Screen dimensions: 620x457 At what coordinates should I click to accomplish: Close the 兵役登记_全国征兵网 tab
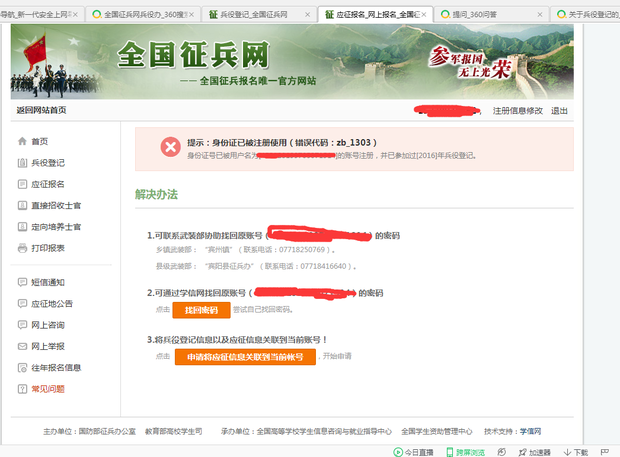[x=307, y=15]
